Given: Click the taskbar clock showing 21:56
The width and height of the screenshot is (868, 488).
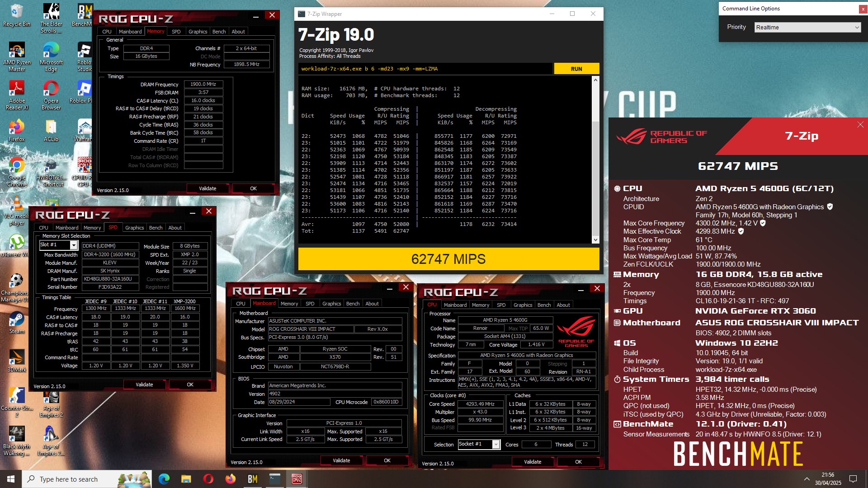Looking at the screenshot, I should [828, 479].
